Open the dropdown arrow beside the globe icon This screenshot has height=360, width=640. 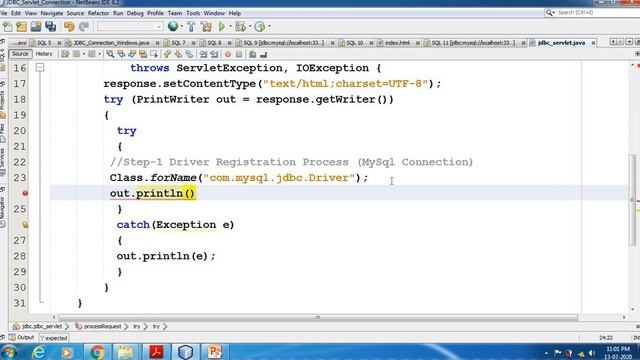pyautogui.click(x=182, y=27)
